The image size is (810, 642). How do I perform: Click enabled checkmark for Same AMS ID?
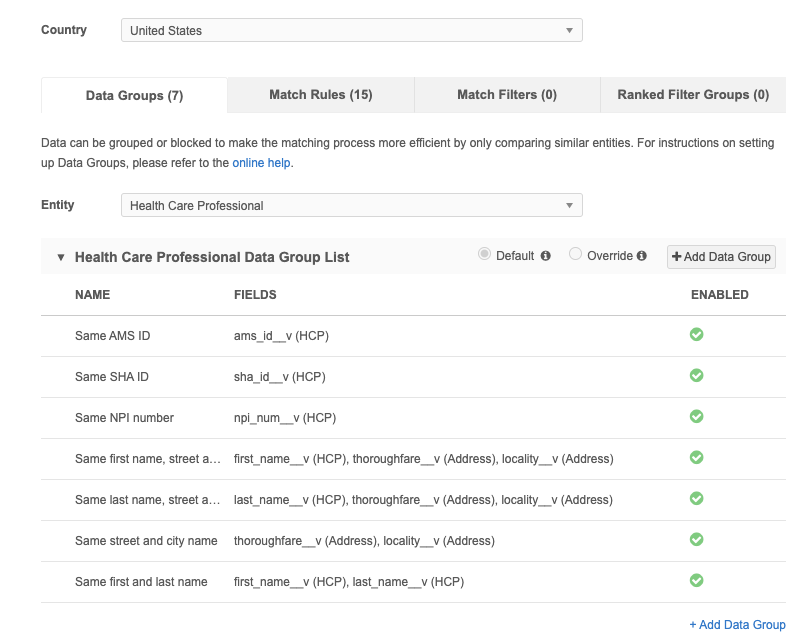point(697,335)
